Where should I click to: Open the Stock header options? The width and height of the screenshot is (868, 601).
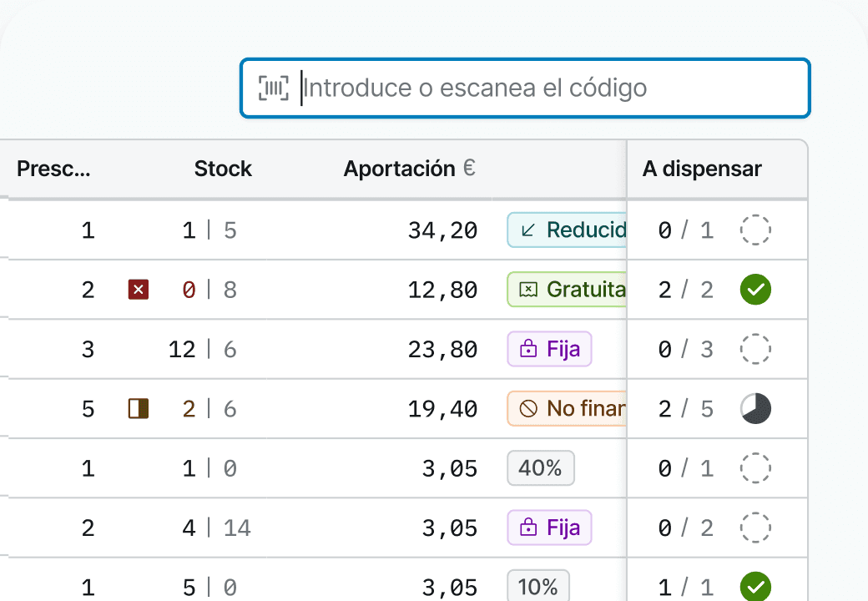223,169
